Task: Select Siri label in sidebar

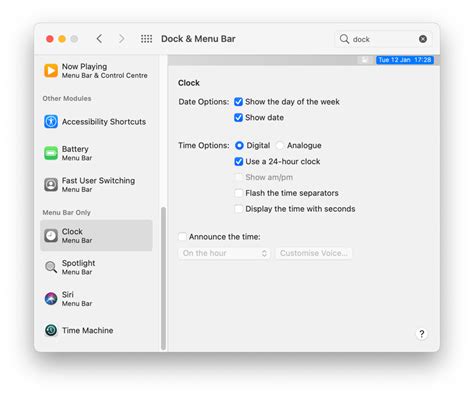Action: coord(68,294)
